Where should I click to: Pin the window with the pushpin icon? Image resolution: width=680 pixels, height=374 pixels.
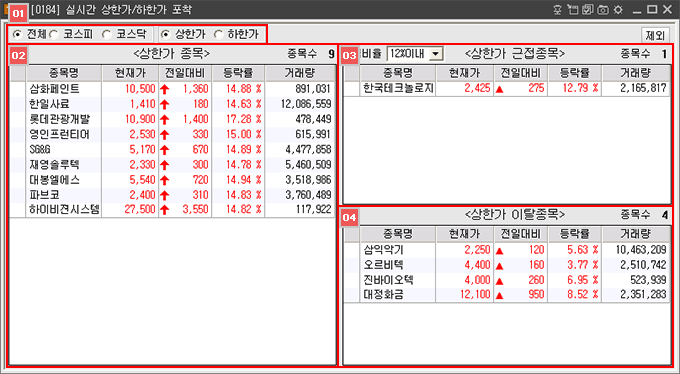pos(558,10)
